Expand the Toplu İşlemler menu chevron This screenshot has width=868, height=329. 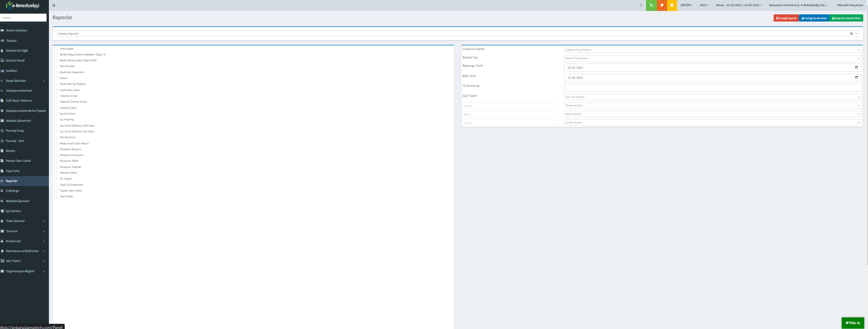click(x=44, y=221)
